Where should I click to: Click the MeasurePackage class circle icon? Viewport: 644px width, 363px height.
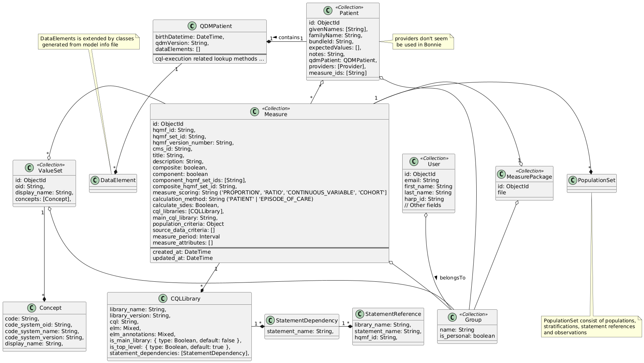point(501,174)
